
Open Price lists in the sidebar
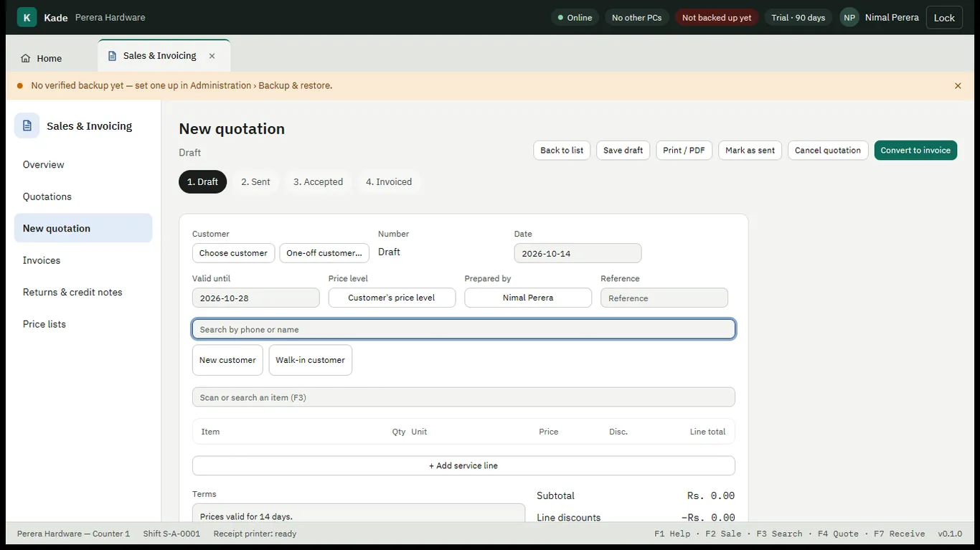click(83, 324)
